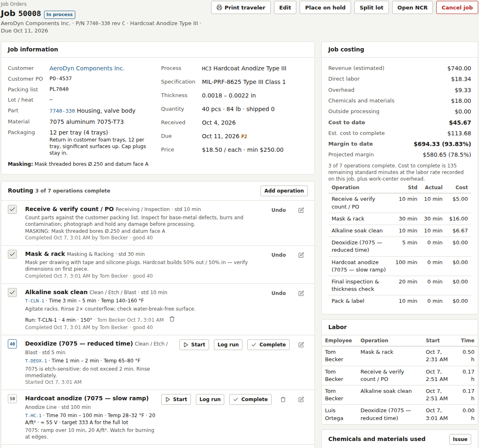This screenshot has width=479, height=448.
Task: Add operation to the routing
Action: [x=284, y=190]
